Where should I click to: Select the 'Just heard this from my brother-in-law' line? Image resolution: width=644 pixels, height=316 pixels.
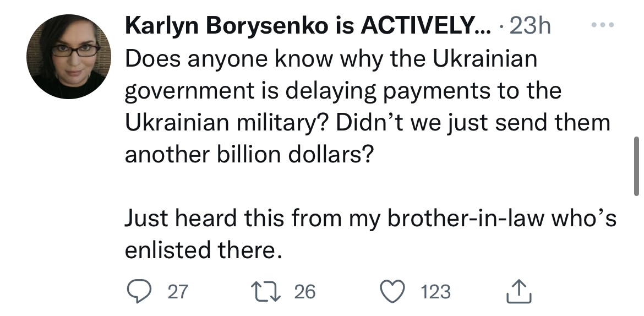[370, 218]
